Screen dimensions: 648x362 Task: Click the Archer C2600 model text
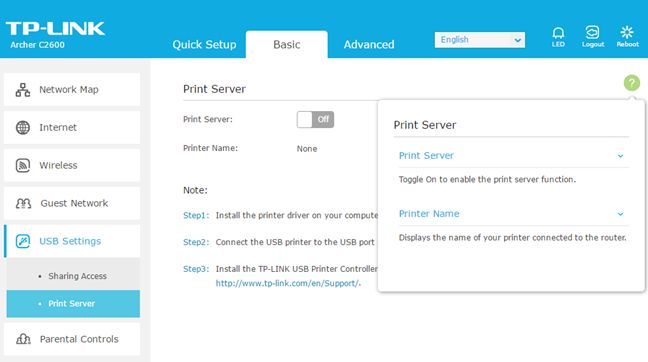pos(37,45)
